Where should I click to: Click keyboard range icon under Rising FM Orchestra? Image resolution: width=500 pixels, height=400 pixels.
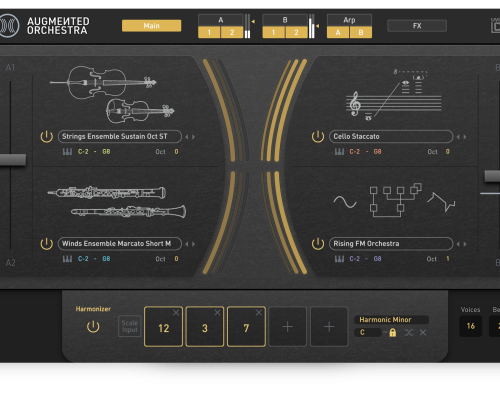pyautogui.click(x=339, y=259)
